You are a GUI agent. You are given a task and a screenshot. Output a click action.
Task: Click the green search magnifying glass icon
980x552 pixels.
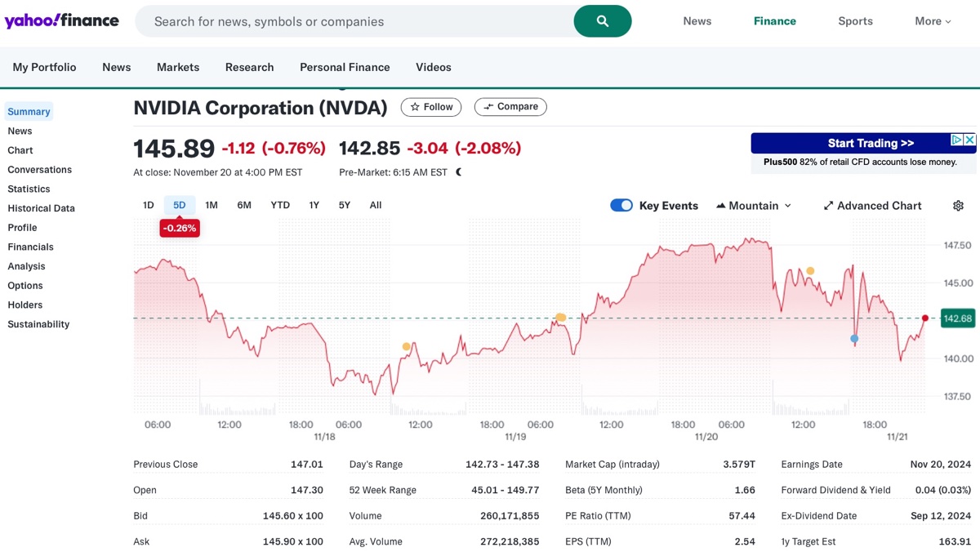click(603, 20)
